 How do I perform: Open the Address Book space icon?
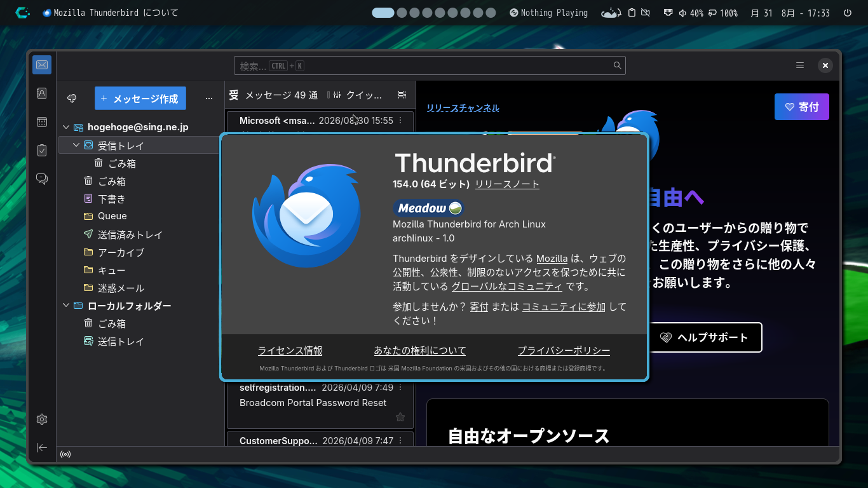tap(42, 93)
